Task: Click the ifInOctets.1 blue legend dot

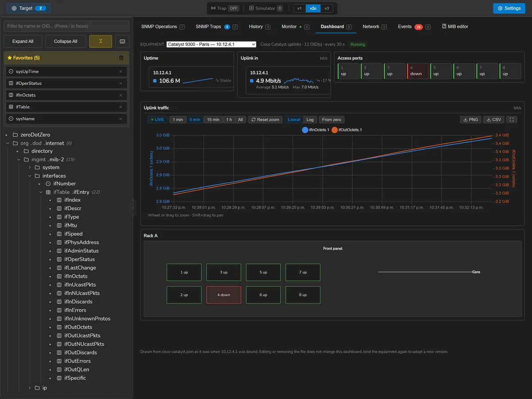Action: coord(305,130)
